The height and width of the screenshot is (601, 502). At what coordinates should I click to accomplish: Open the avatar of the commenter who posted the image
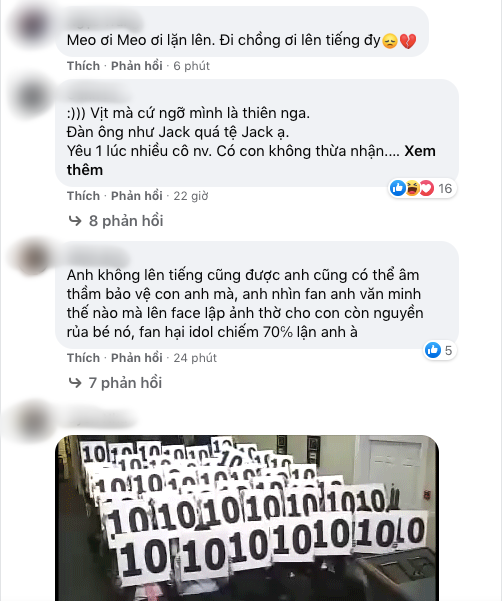32,421
